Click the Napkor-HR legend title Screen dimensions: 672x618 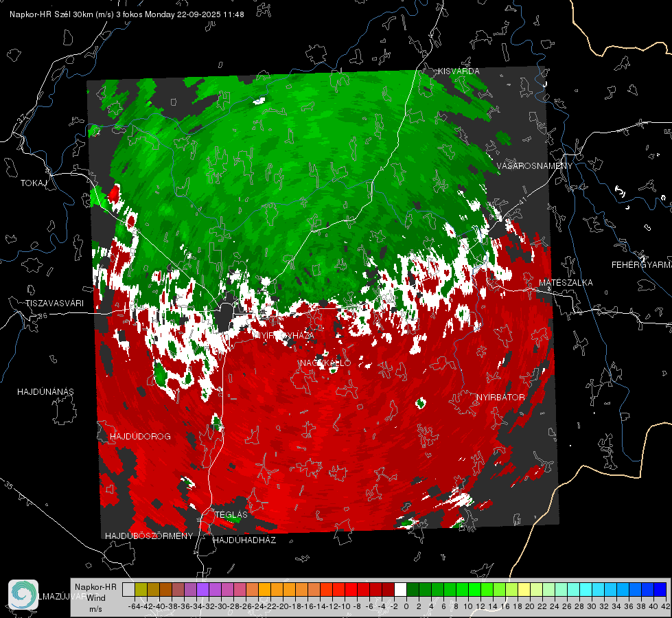tap(95, 587)
